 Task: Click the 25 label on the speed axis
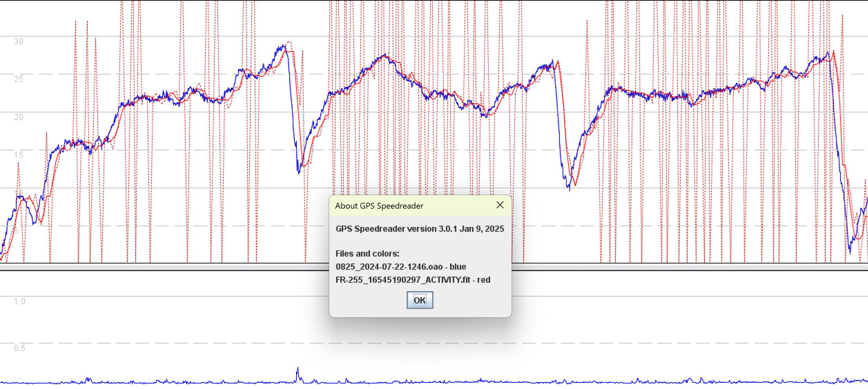[x=19, y=79]
